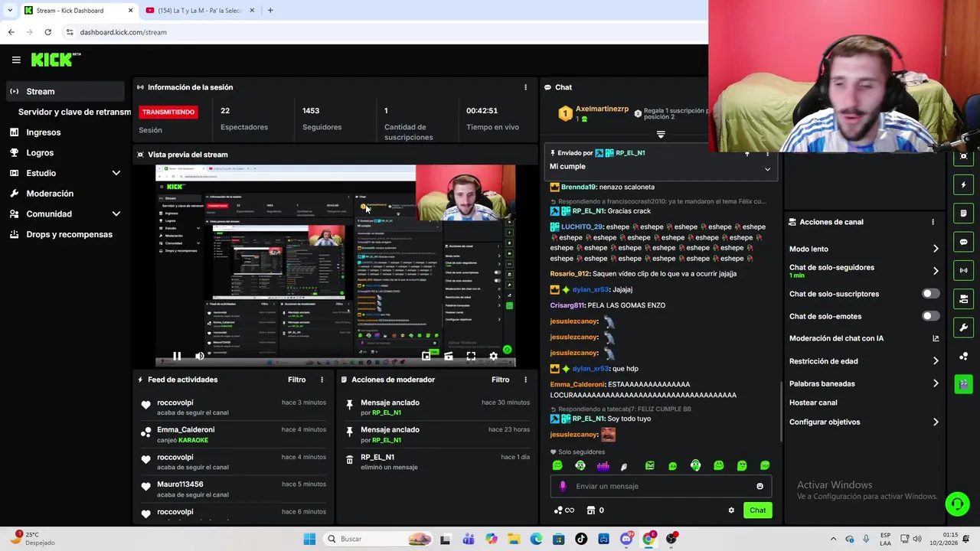The width and height of the screenshot is (980, 551).
Task: Open chat settings gear icon
Action: tap(731, 510)
